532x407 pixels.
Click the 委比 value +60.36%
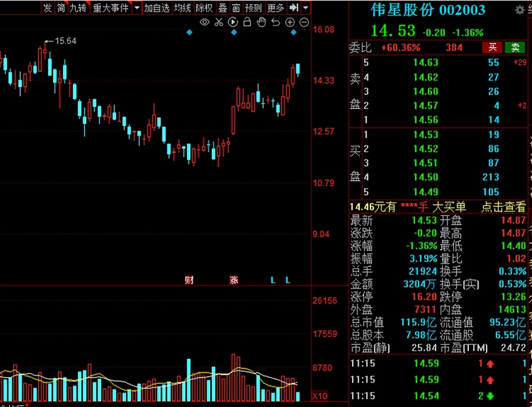pos(401,48)
